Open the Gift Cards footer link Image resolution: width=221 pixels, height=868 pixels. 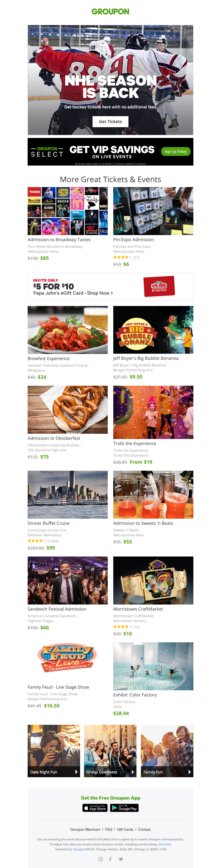(x=125, y=829)
